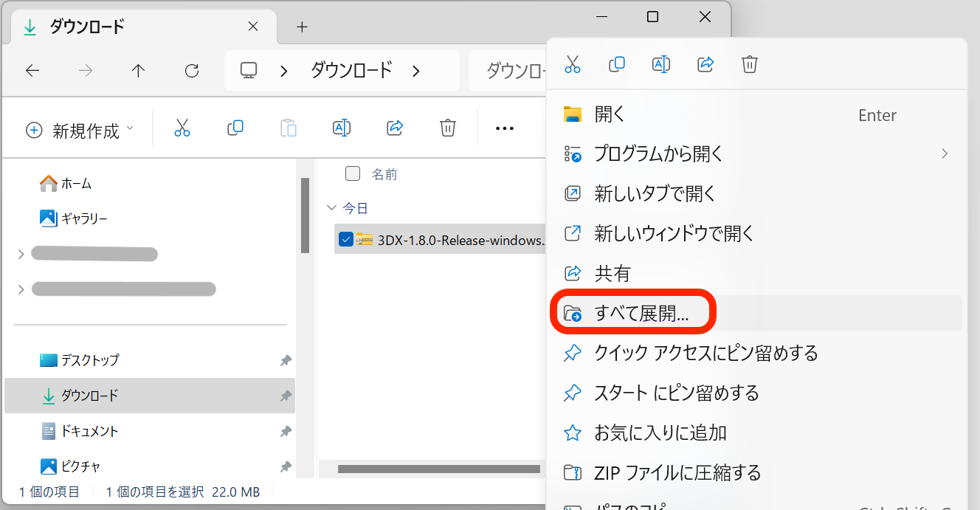
Task: Expand the chevron after ダウンロード in address bar
Action: (x=416, y=70)
